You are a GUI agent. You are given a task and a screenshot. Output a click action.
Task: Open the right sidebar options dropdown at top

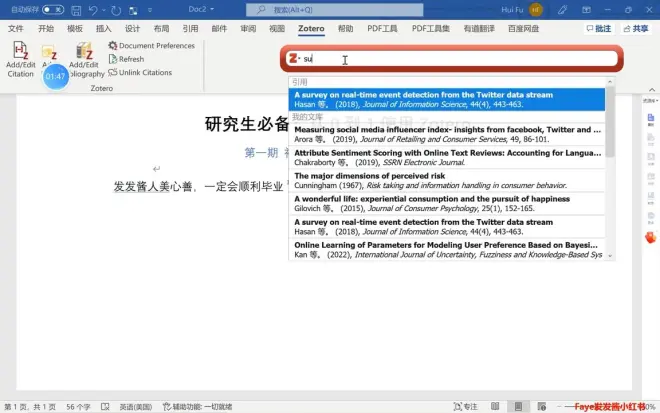pyautogui.click(x=650, y=101)
